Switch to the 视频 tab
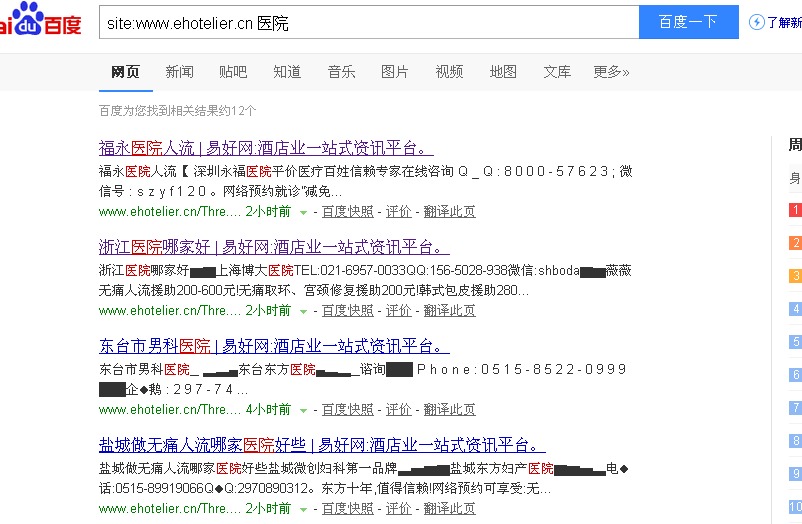 [x=449, y=72]
